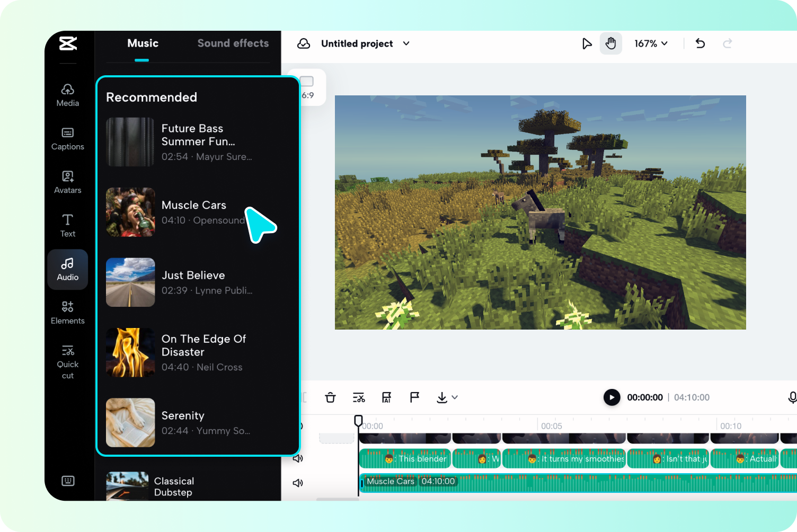
Task: Open the 167% zoom dropdown
Action: tap(651, 43)
